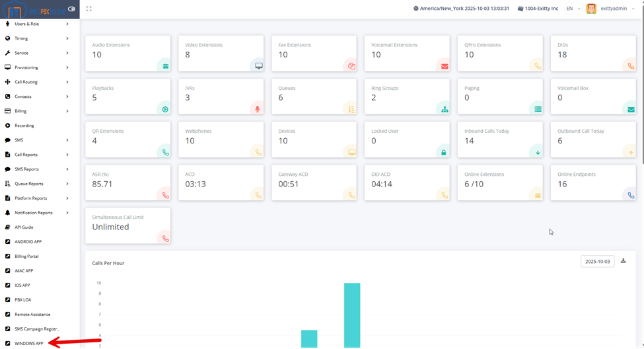Expand the Billing sidebar menu
This screenshot has height=349, width=644.
click(40, 111)
